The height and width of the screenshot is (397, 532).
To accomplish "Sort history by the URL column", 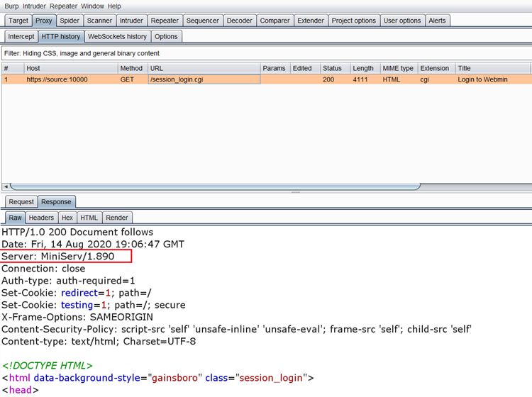I will [204, 69].
